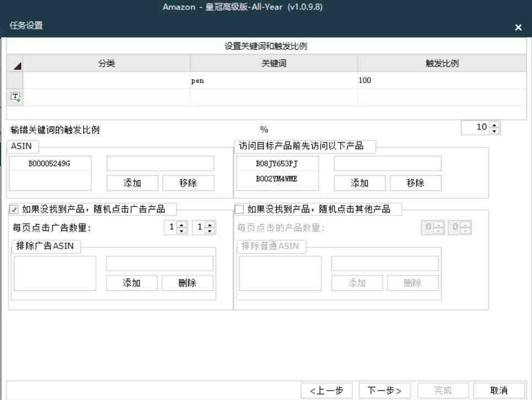The height and width of the screenshot is (400, 532).
Task: Select the trigger ratio cell showing 100
Action: (442, 80)
